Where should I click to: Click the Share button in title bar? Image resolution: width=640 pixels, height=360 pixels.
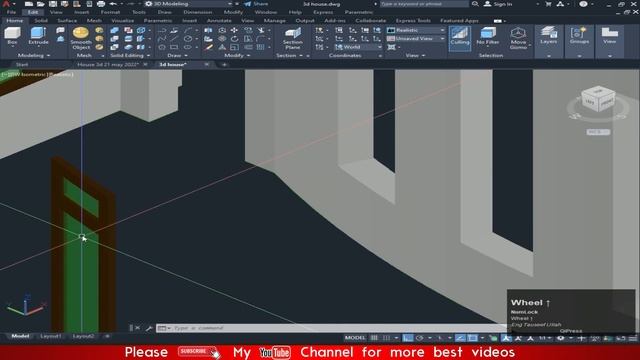[x=256, y=4]
